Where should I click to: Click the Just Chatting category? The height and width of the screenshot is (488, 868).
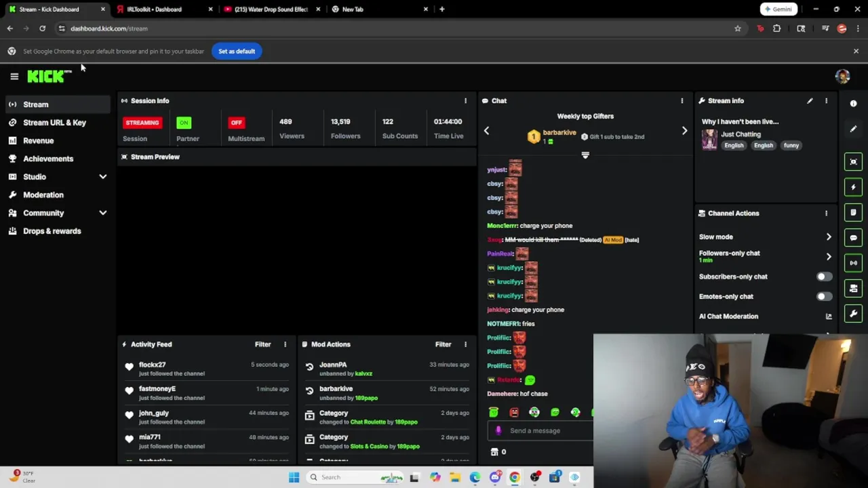741,134
